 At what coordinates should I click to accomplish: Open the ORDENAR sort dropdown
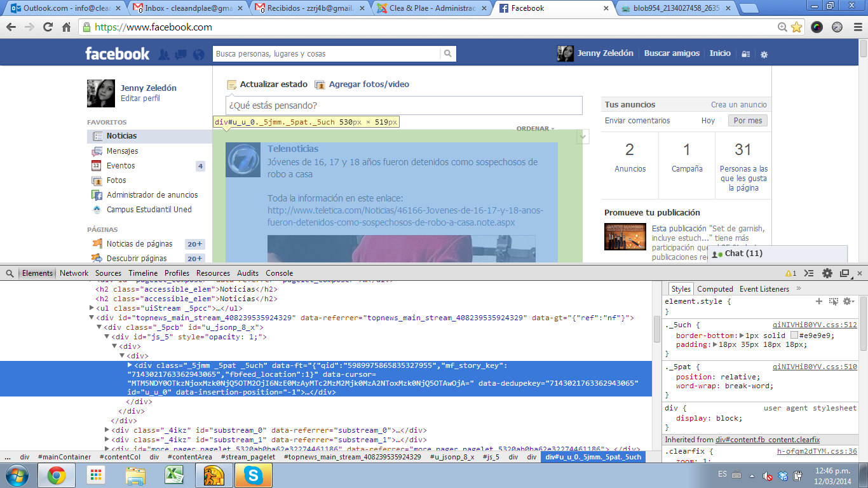(535, 129)
